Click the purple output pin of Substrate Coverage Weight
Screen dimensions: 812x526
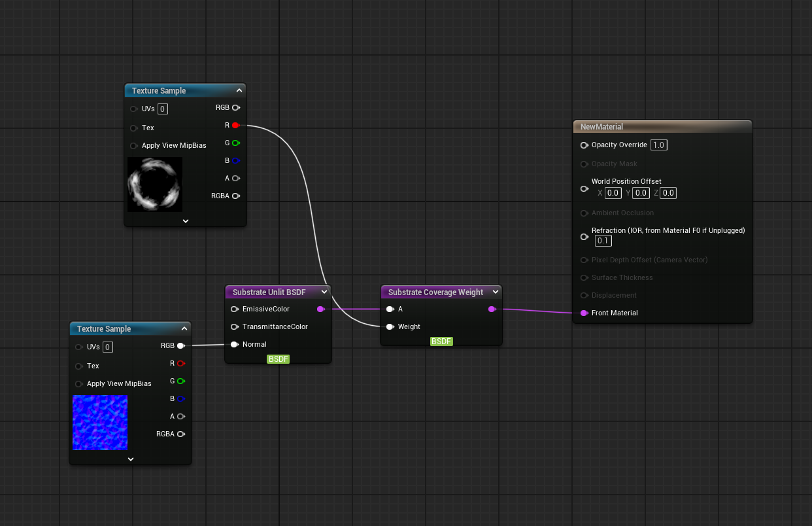click(x=492, y=309)
